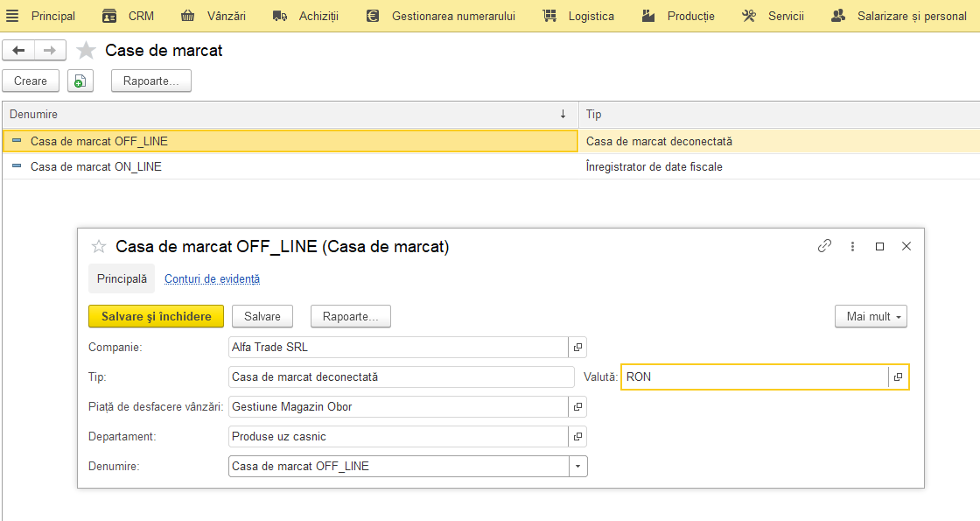Image resolution: width=980 pixels, height=521 pixels.
Task: Open the Vânzări menu section
Action: [213, 17]
